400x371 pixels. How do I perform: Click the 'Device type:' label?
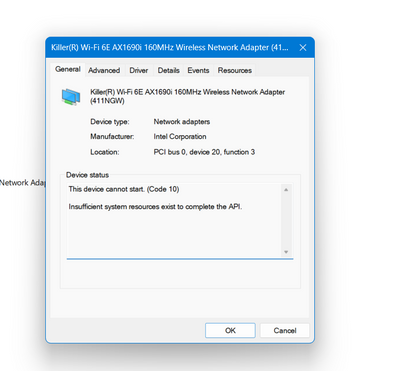point(110,122)
